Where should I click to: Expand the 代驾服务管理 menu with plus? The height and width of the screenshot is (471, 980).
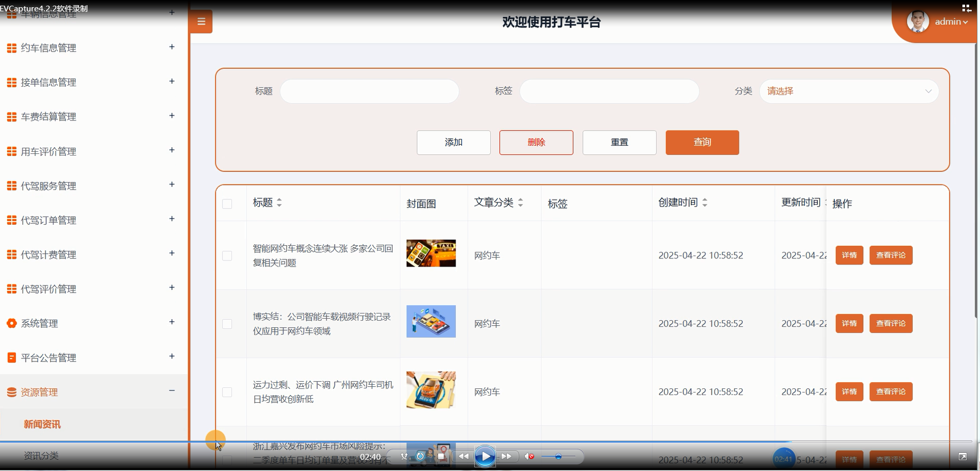pos(172,184)
